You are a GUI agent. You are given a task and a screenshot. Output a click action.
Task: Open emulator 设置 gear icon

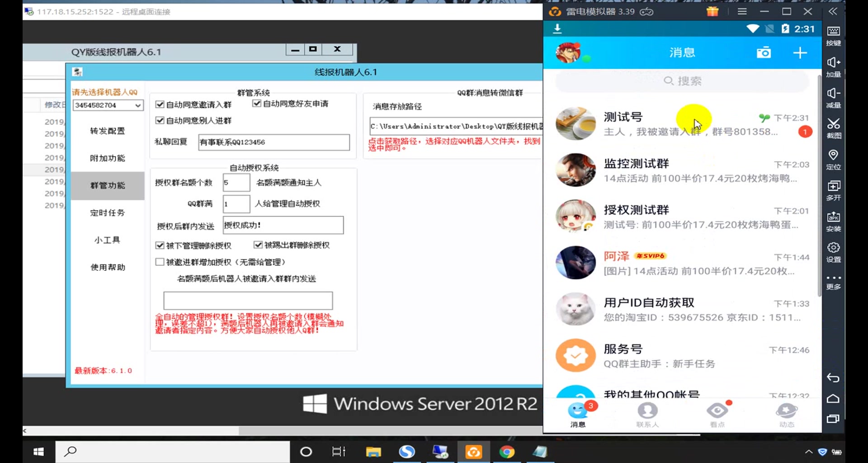833,252
